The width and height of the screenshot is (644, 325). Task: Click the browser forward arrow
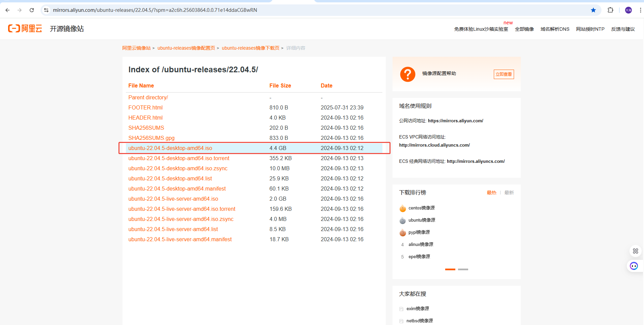(20, 10)
